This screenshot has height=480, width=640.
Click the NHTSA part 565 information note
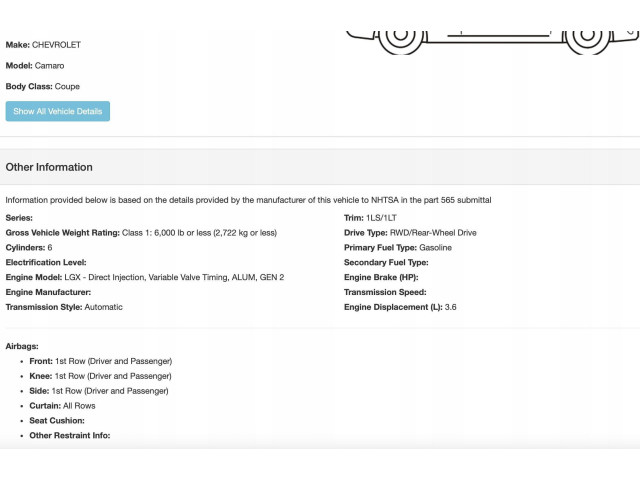coord(248,200)
